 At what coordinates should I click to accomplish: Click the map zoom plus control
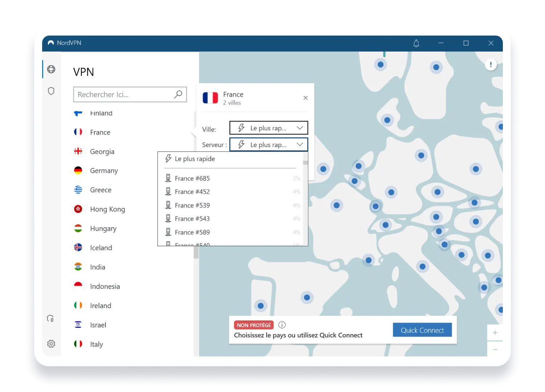(494, 332)
